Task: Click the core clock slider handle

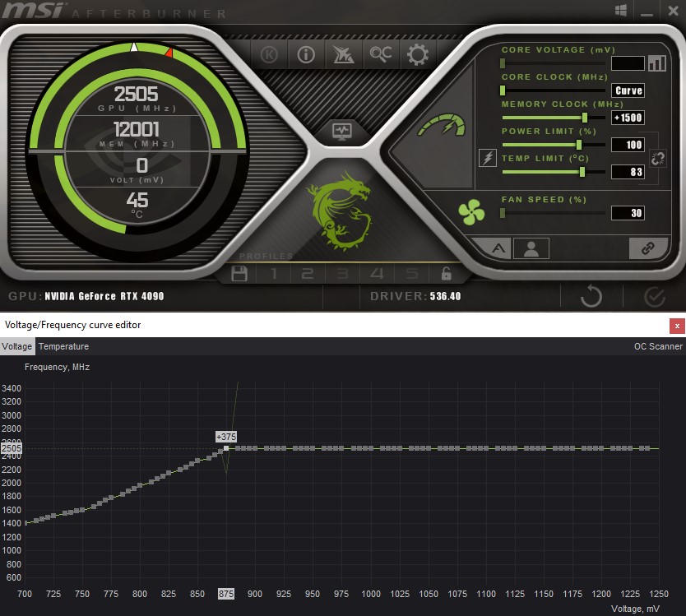Action: (503, 90)
